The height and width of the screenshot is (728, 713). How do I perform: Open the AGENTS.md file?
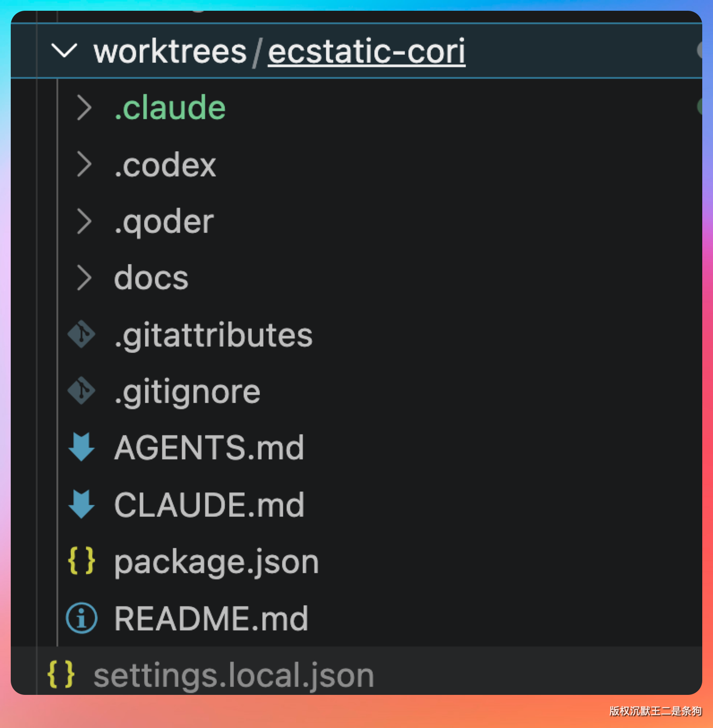pos(209,448)
